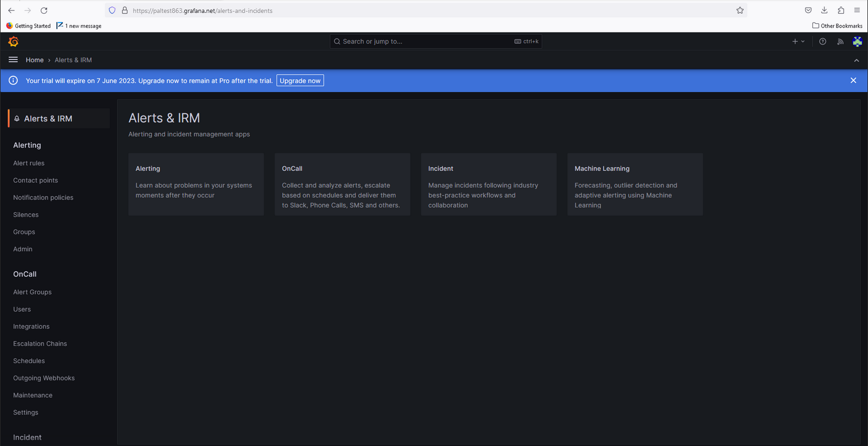Click the bell icon beside Alerts & IRM
The width and height of the screenshot is (868, 446).
[x=17, y=118]
